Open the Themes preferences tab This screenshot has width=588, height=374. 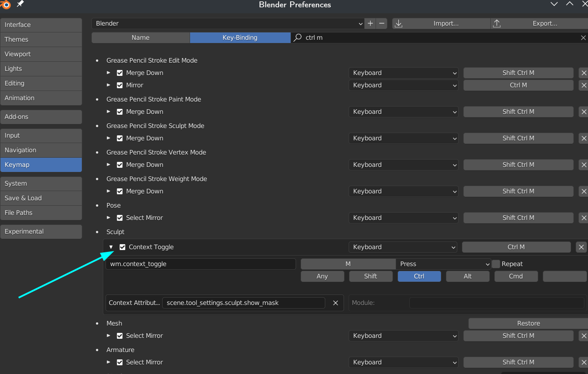click(41, 39)
